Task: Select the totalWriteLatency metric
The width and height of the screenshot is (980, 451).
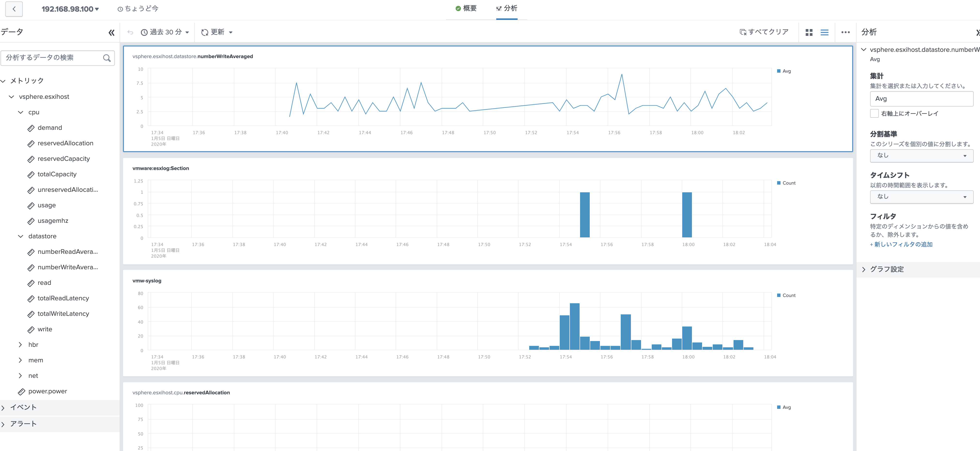Action: pyautogui.click(x=63, y=314)
